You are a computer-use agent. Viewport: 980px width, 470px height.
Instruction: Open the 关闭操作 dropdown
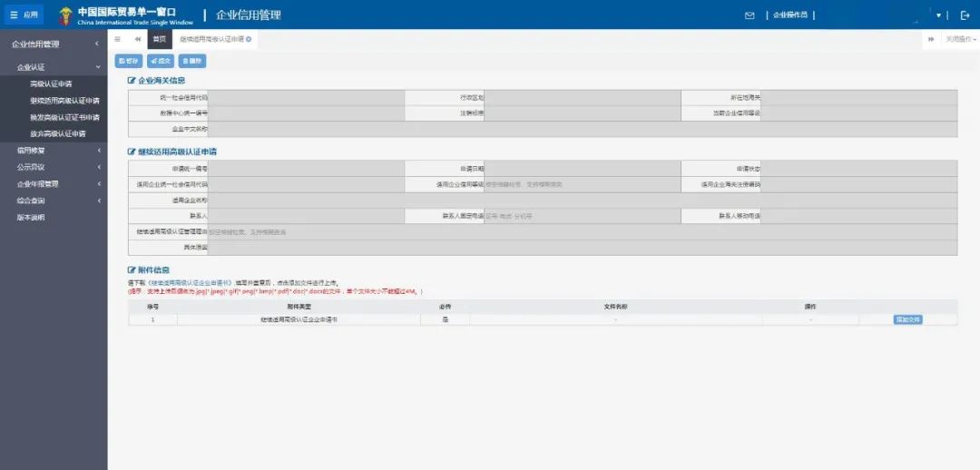pos(961,39)
